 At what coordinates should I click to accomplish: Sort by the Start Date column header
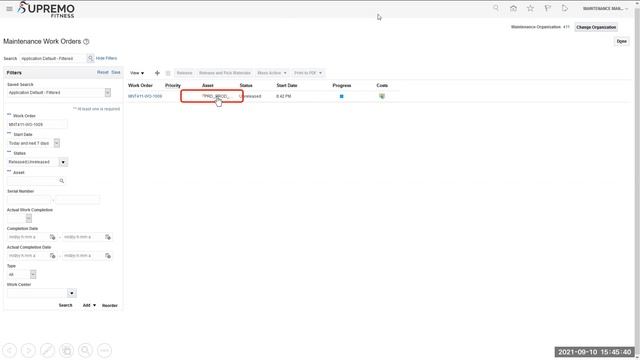tap(287, 86)
